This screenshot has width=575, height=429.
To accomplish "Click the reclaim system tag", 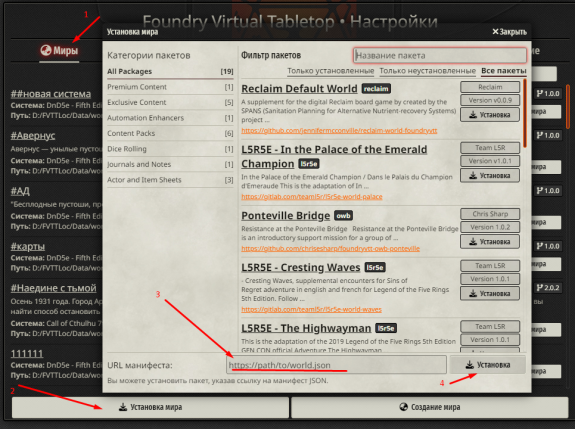I will click(x=376, y=89).
